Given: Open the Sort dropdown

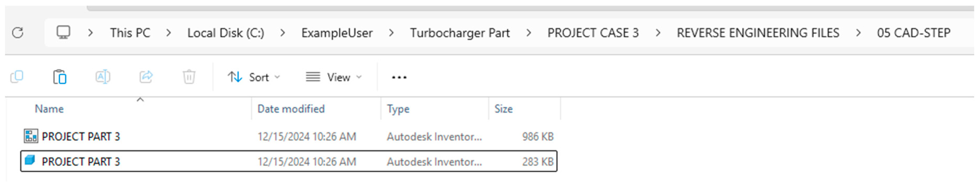Looking at the screenshot, I should click(254, 78).
